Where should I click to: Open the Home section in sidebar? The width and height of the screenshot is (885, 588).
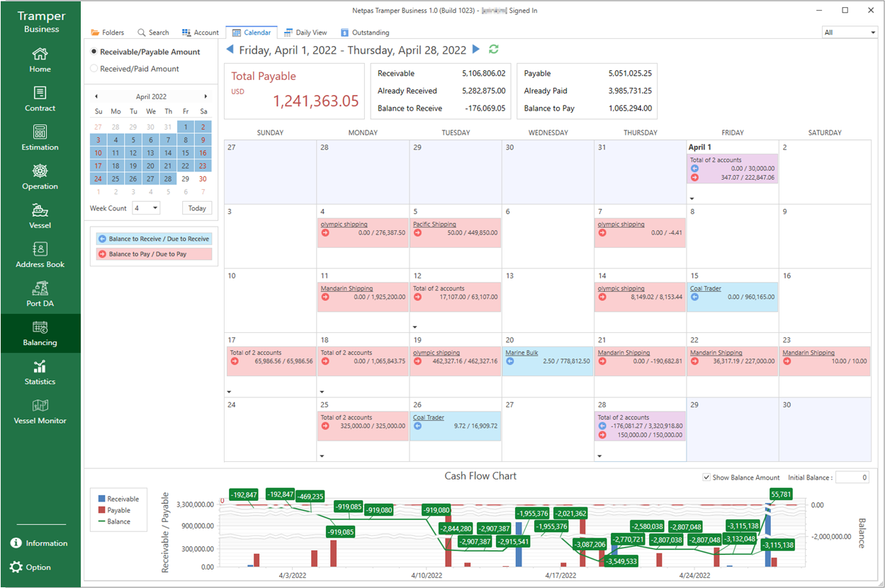pyautogui.click(x=40, y=60)
